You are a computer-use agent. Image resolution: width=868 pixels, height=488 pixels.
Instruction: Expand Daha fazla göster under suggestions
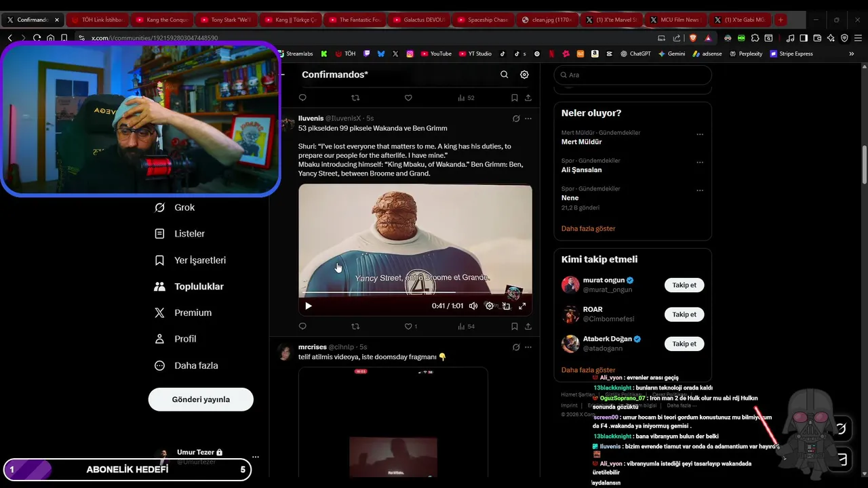click(x=588, y=370)
